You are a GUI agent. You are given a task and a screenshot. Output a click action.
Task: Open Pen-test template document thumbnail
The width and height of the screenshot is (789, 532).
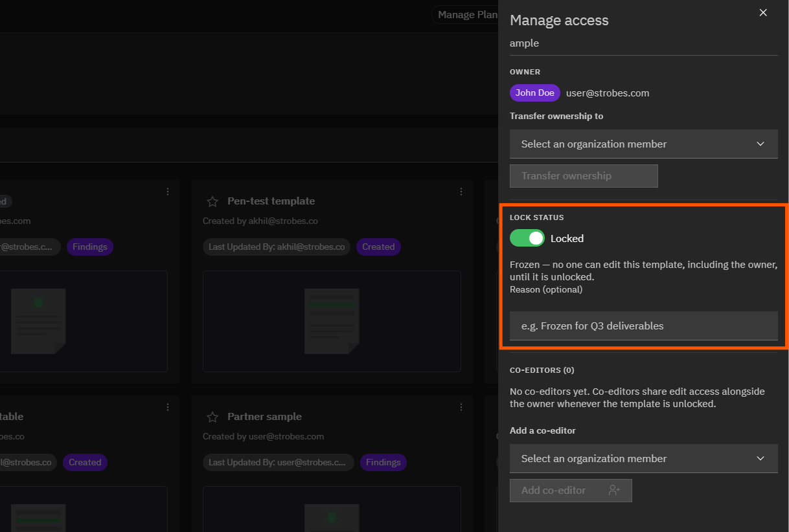(x=332, y=321)
